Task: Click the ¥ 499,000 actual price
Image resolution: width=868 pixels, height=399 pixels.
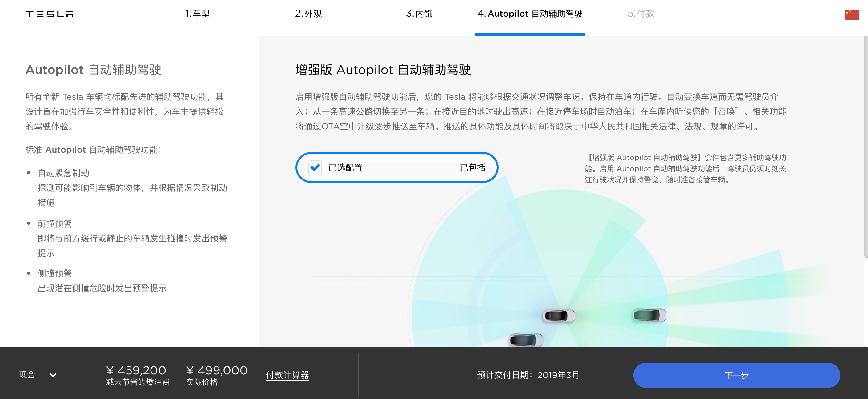Action: [217, 370]
